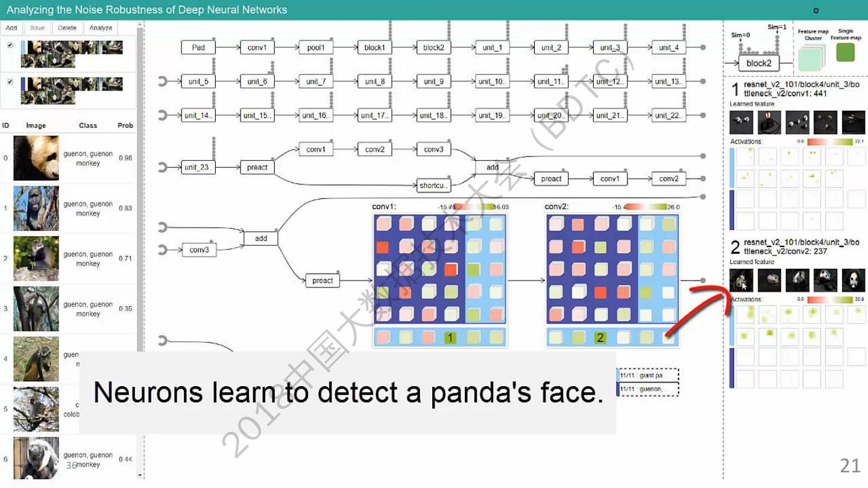Open the last learned feature thumbnail under feature 2
The image size is (868, 488).
tap(854, 281)
